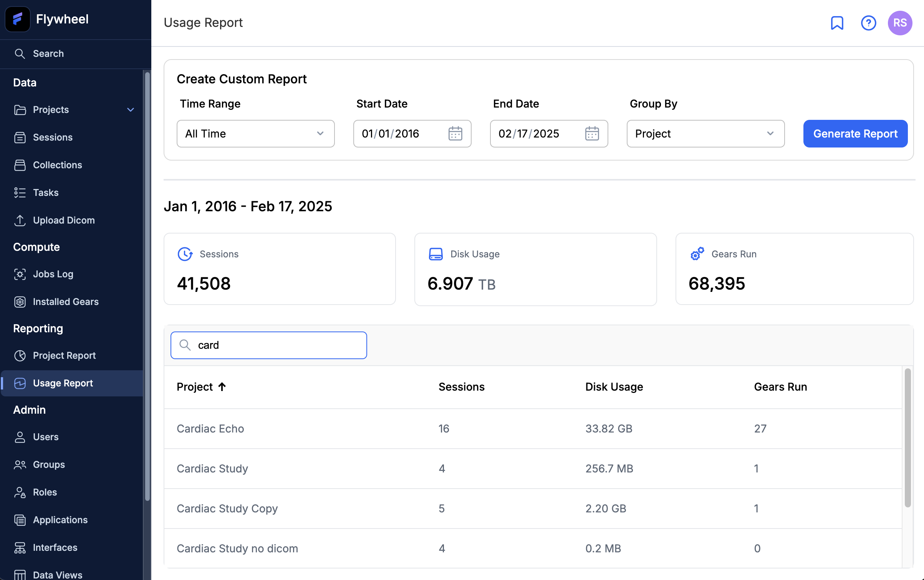Viewport: 924px width, 580px height.
Task: Open Tasks in the sidebar
Action: (x=46, y=193)
